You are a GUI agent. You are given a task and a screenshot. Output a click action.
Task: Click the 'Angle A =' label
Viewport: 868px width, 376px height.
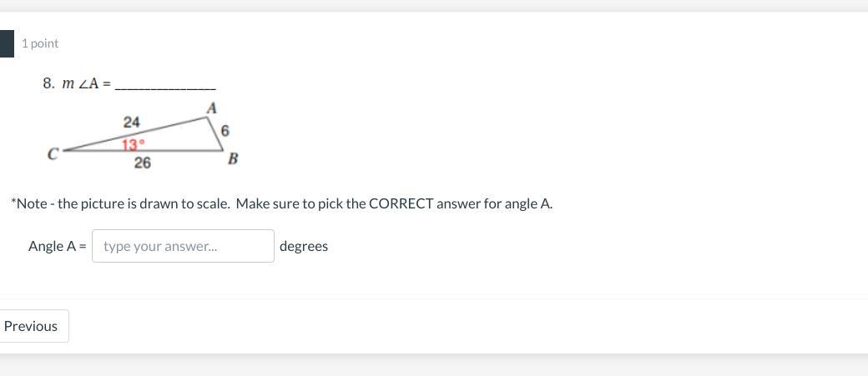57,246
